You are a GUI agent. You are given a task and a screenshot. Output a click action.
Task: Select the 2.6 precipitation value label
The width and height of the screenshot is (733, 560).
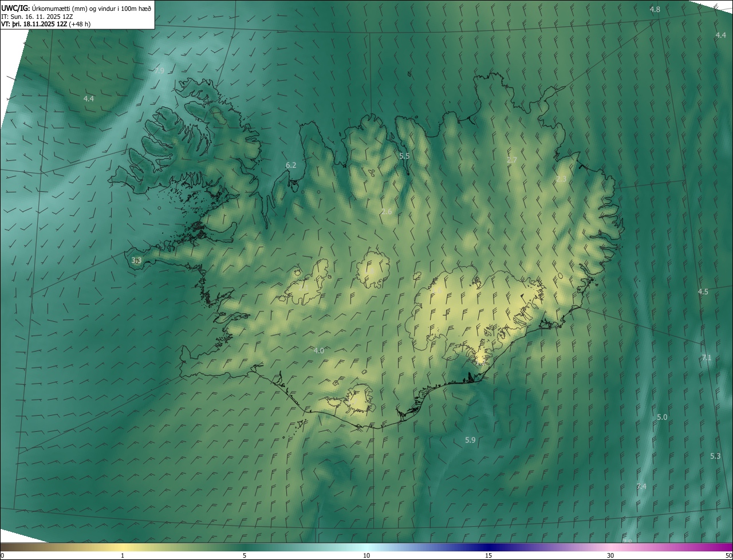click(387, 211)
